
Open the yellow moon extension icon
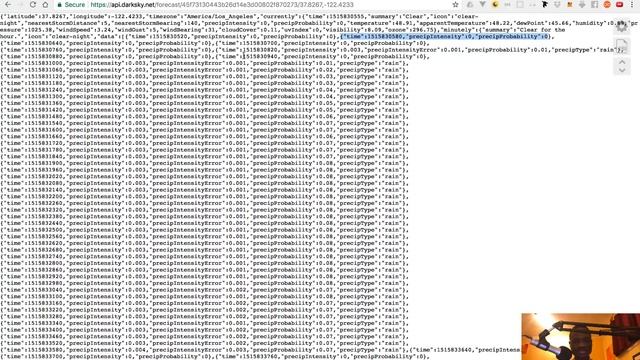pos(496,4)
